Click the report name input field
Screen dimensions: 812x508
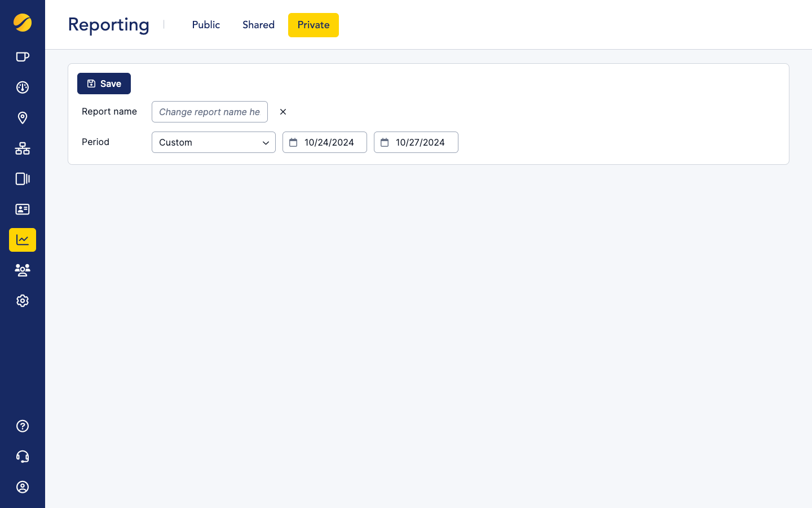point(209,112)
